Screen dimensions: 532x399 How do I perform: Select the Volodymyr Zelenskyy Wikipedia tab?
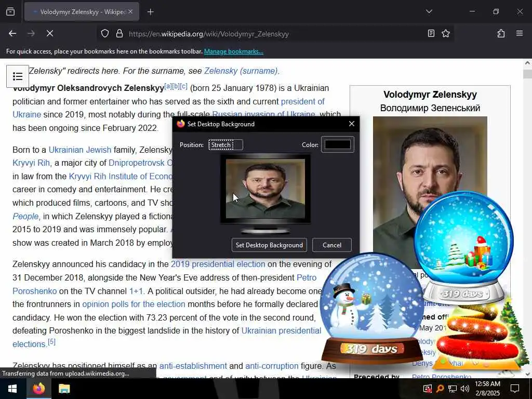(x=82, y=12)
